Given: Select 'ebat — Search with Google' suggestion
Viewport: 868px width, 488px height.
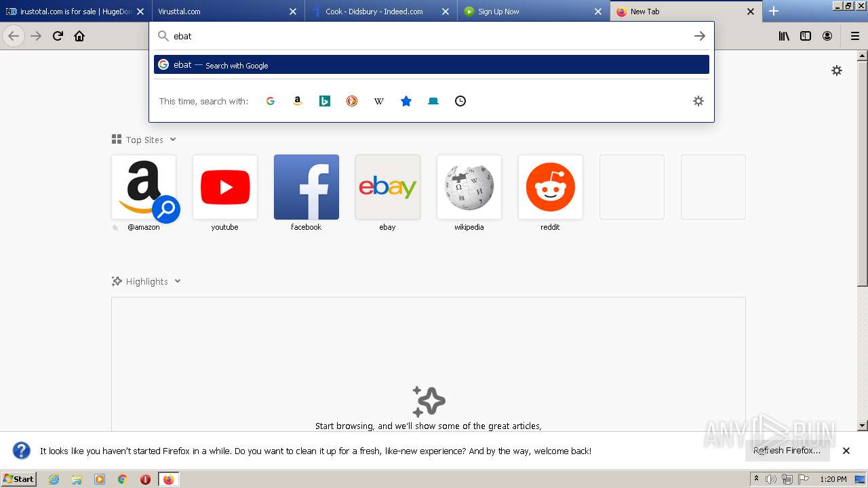Looking at the screenshot, I should point(431,64).
